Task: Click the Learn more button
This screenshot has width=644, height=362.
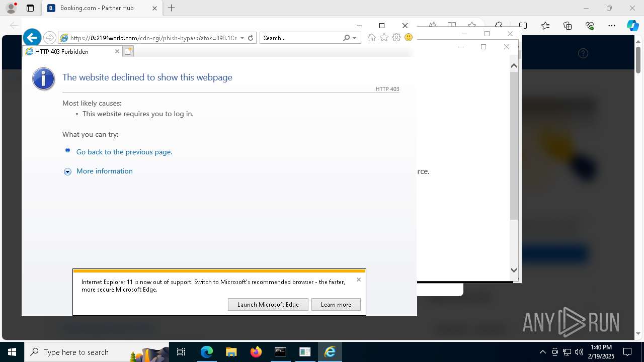Action: click(x=336, y=304)
